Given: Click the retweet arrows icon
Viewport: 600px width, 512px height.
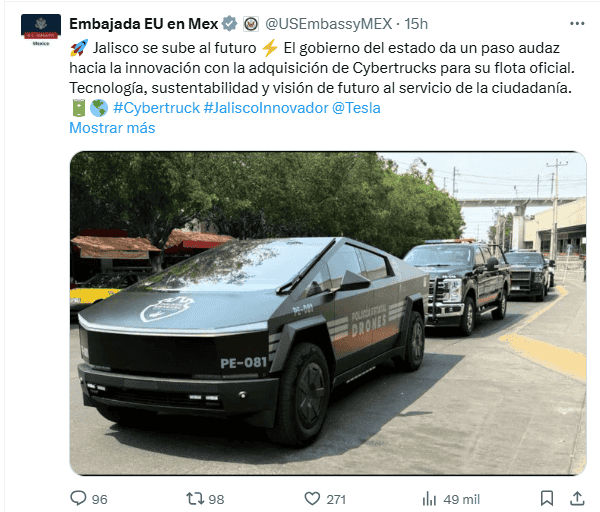Looking at the screenshot, I should point(194,499).
